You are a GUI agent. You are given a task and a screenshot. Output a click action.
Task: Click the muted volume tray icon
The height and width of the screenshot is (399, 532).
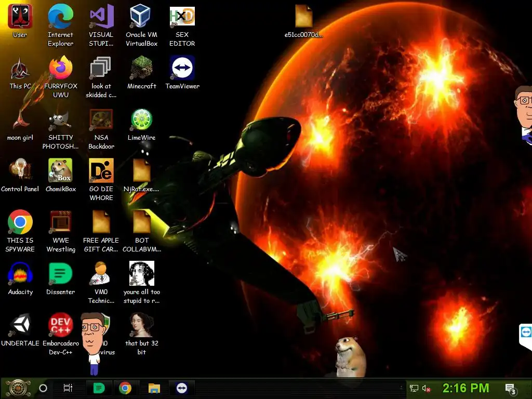click(426, 388)
